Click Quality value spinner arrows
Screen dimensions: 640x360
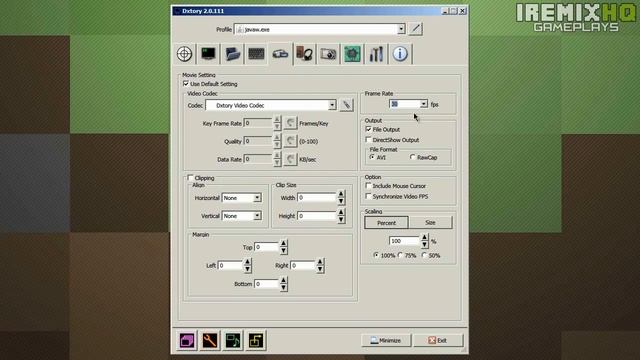pyautogui.click(x=277, y=141)
